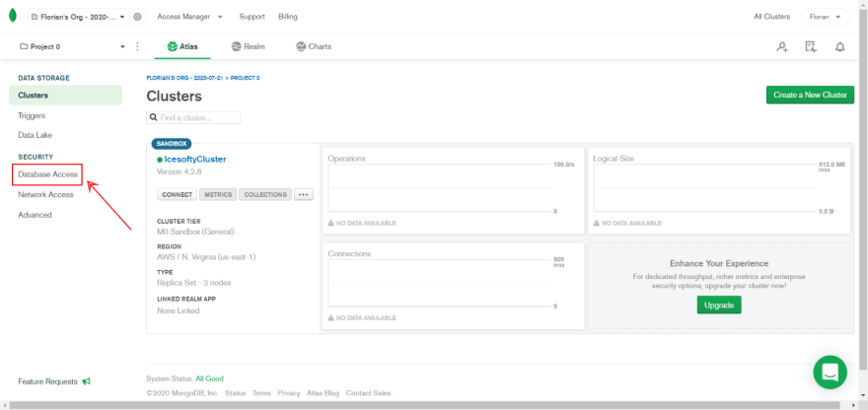Viewport: 868px width, 410px height.
Task: Click the M0 Sandbox (General) text
Action: coord(195,232)
